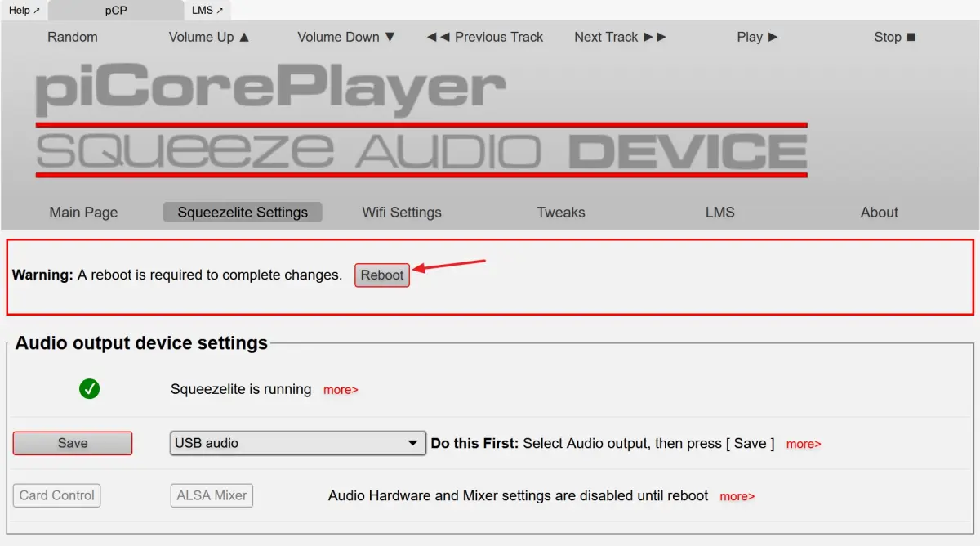The width and height of the screenshot is (980, 546).
Task: Stop playback with Stop
Action: tap(895, 37)
